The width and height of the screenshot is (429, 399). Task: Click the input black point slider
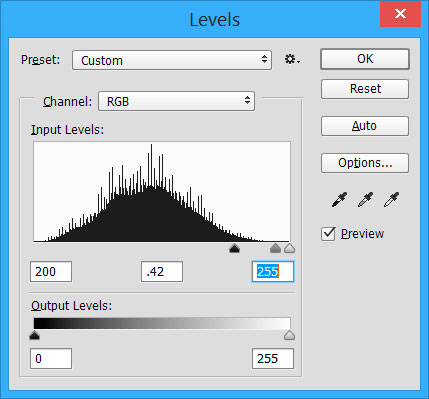click(x=235, y=248)
